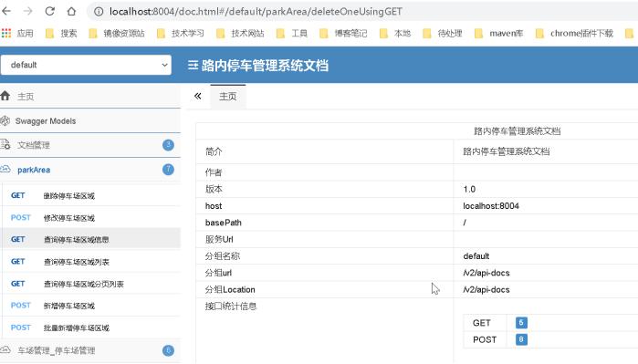Click the parkArea count badge 7
The height and width of the screenshot is (364, 638).
click(x=168, y=169)
